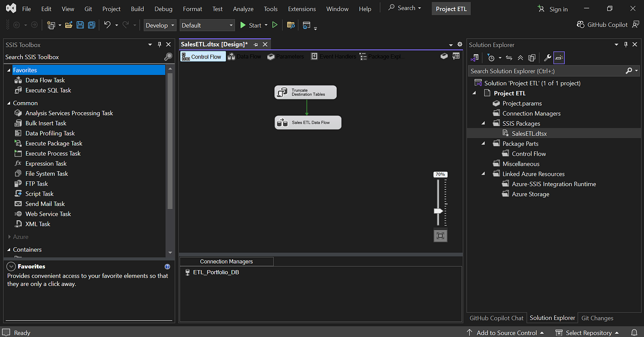Click the Pending Changes Filter clock icon
644x337 pixels.
[x=491, y=58]
